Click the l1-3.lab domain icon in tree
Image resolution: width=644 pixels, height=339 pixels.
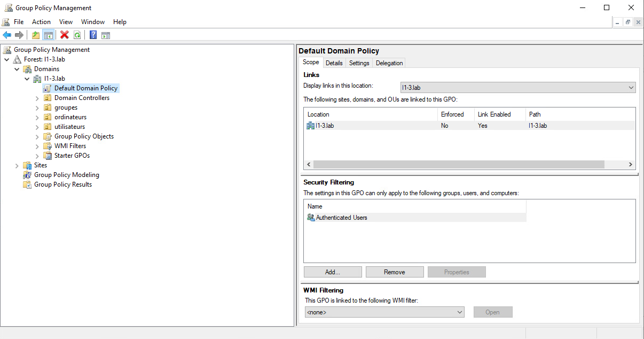click(x=37, y=79)
